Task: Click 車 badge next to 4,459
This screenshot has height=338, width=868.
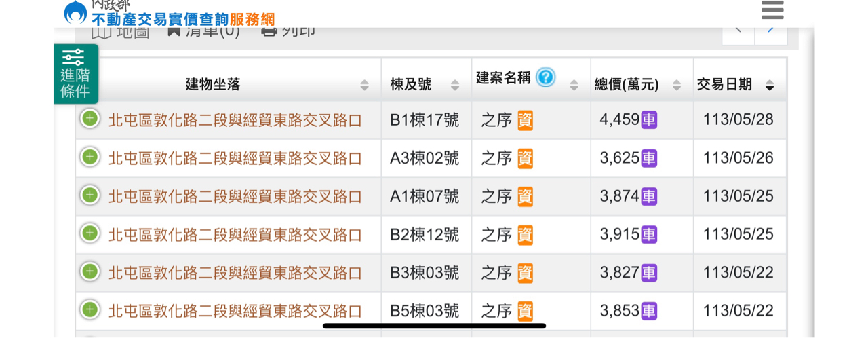Action: tap(649, 120)
